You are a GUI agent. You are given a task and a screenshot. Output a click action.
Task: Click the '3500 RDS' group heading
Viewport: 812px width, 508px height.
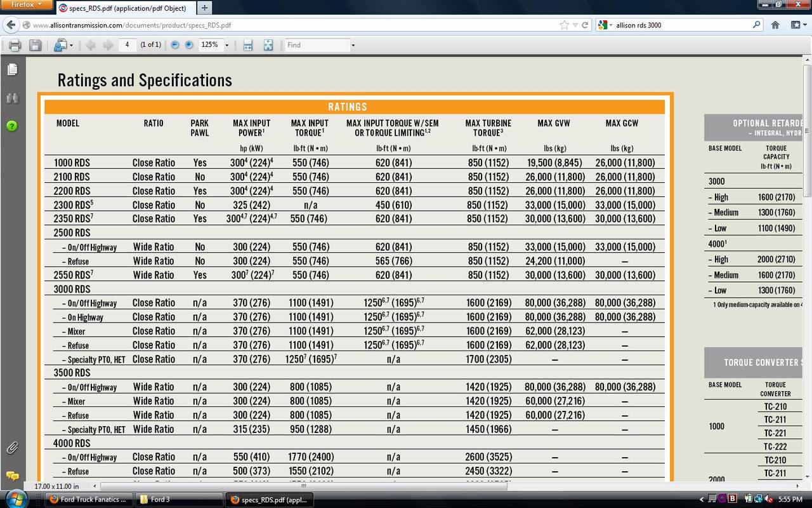click(x=72, y=373)
